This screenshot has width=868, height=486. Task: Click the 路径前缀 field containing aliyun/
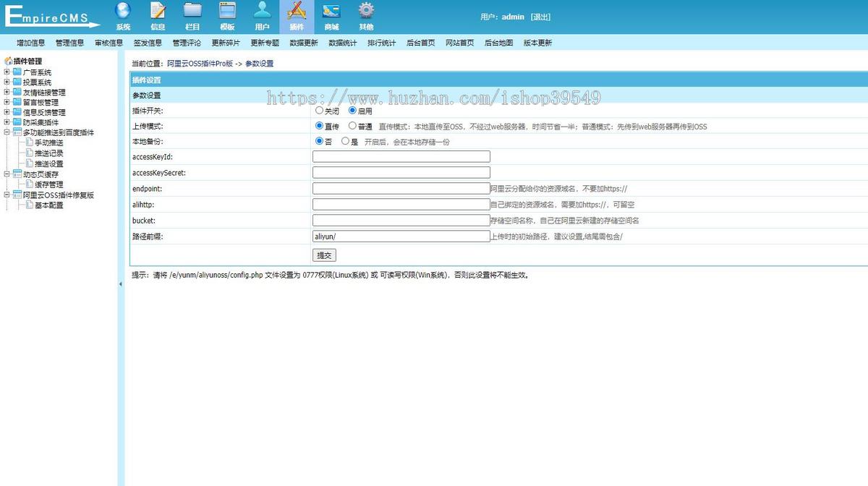(401, 236)
